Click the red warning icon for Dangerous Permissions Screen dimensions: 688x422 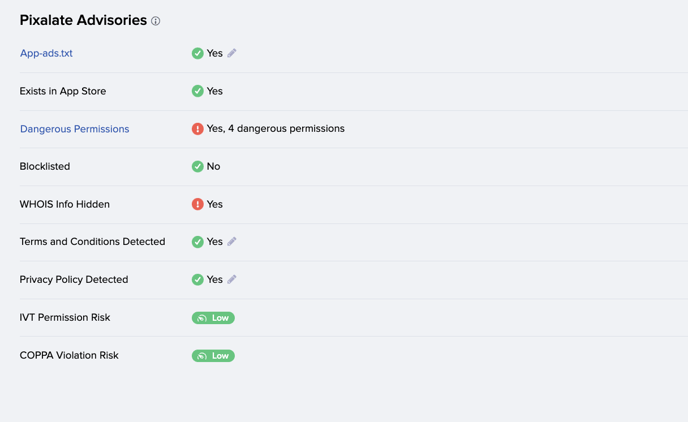(197, 129)
